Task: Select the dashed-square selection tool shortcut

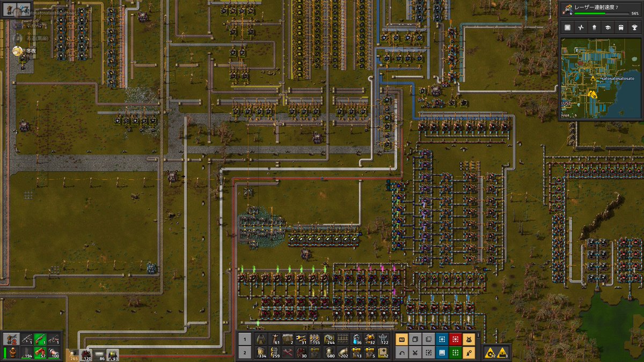Action: tap(428, 339)
